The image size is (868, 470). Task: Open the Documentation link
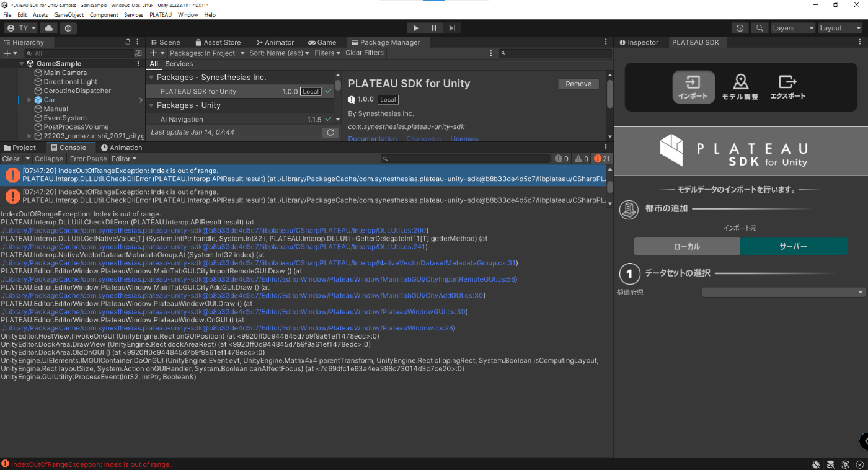[x=373, y=138]
